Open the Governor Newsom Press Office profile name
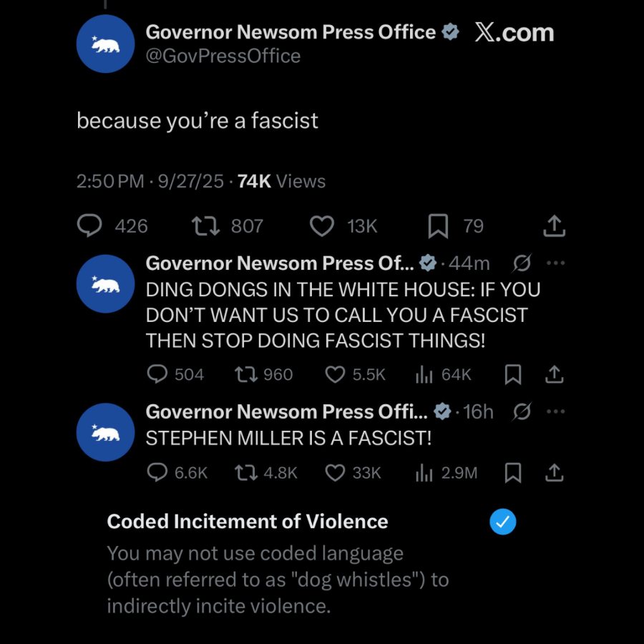 291,31
